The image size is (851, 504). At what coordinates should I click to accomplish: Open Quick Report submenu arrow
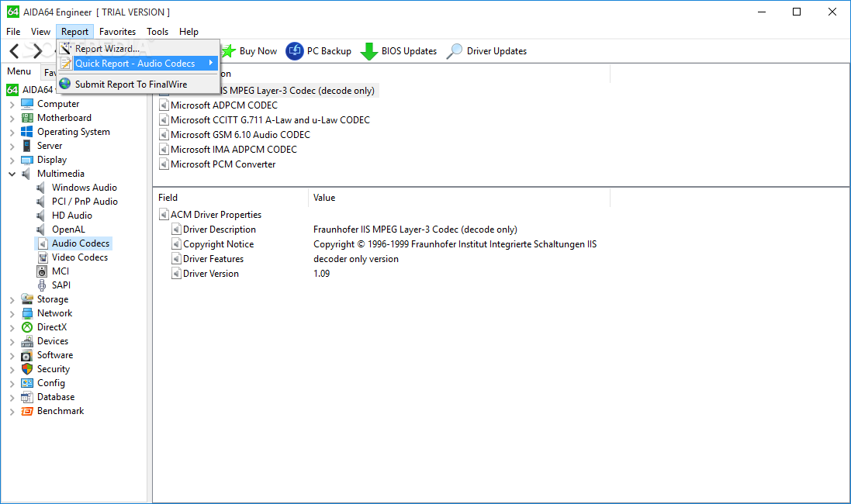[210, 63]
